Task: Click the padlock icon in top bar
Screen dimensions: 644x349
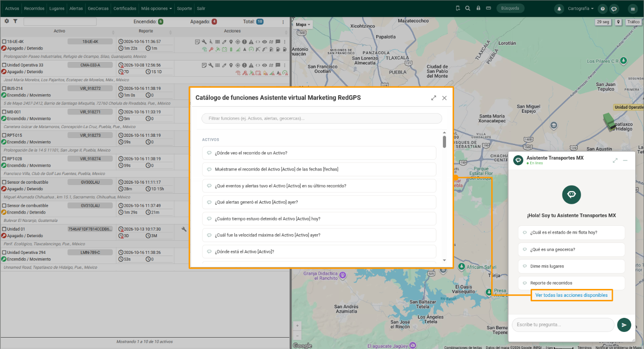Action: tap(478, 8)
